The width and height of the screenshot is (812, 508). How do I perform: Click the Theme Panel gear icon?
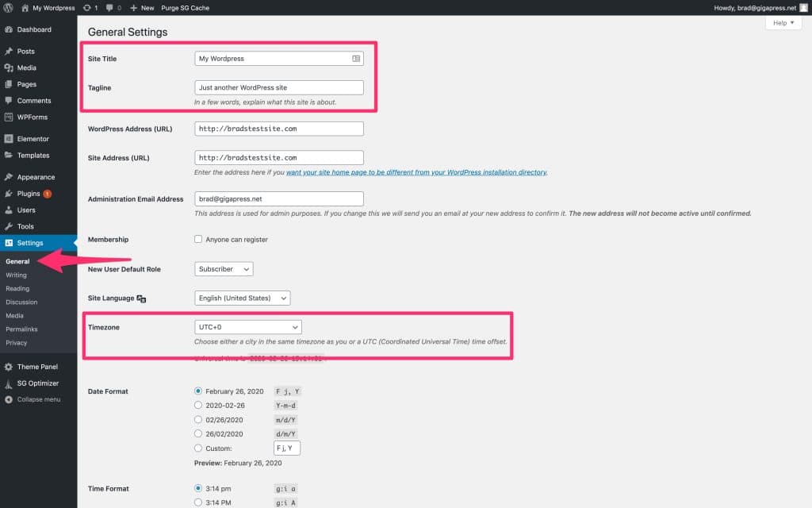coord(9,367)
